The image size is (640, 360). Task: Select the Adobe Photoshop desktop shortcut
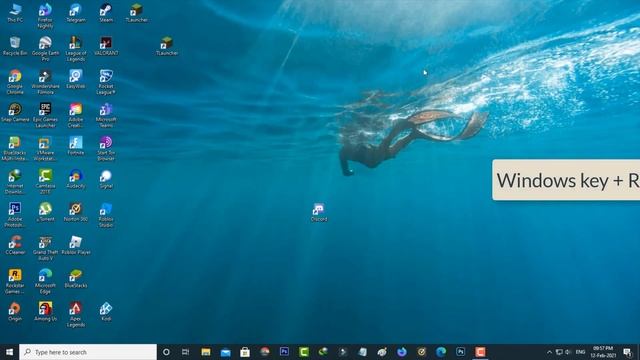pyautogui.click(x=15, y=215)
